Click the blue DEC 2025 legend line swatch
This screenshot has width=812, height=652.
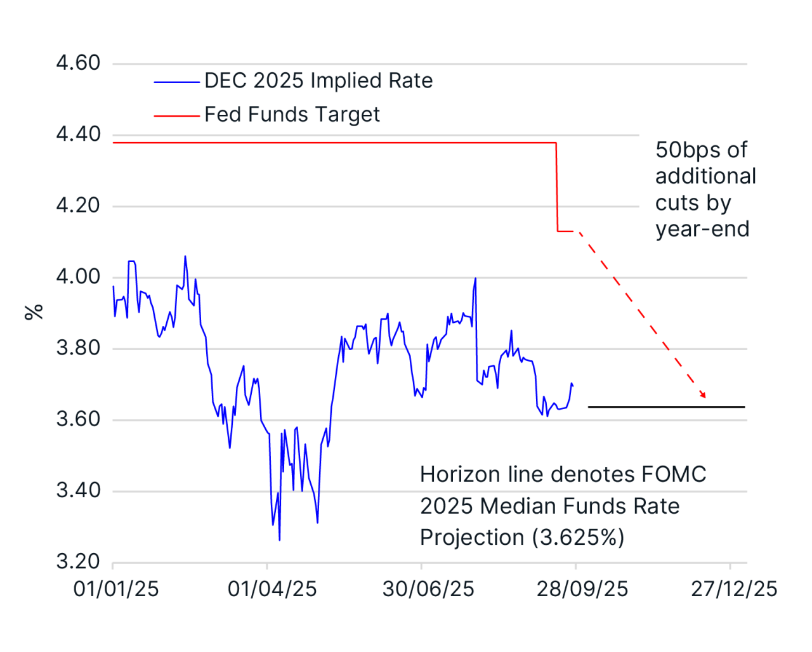[x=176, y=82]
